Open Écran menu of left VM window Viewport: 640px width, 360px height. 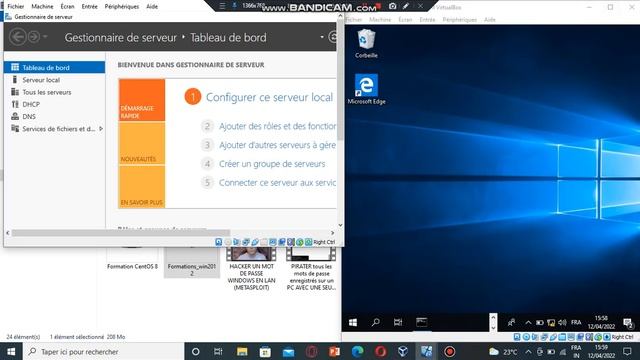point(67,7)
